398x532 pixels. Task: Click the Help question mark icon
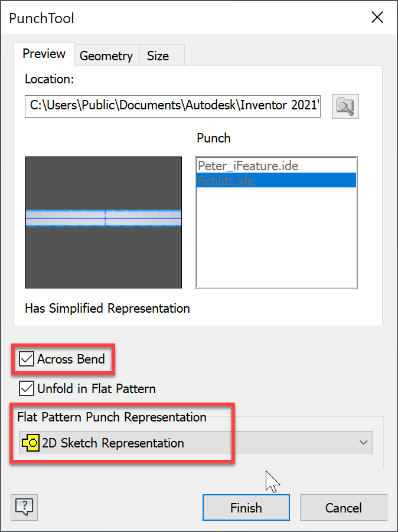(x=24, y=507)
